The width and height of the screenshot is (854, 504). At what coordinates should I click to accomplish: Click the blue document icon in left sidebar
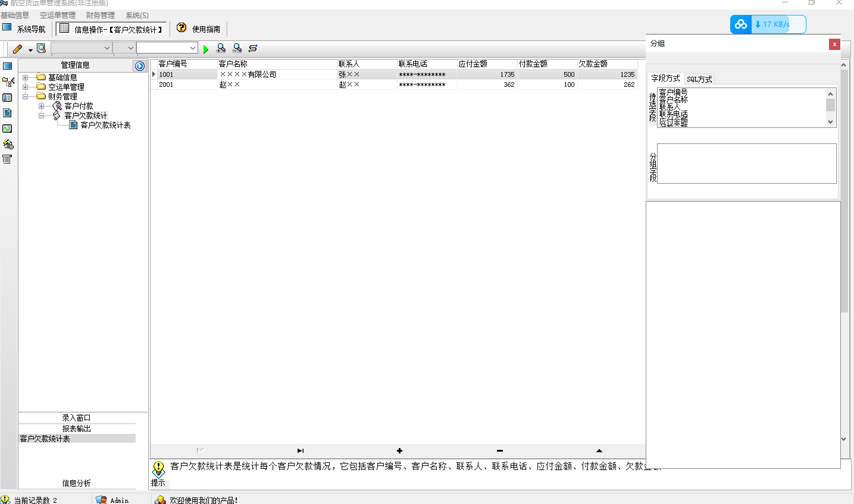(x=8, y=113)
